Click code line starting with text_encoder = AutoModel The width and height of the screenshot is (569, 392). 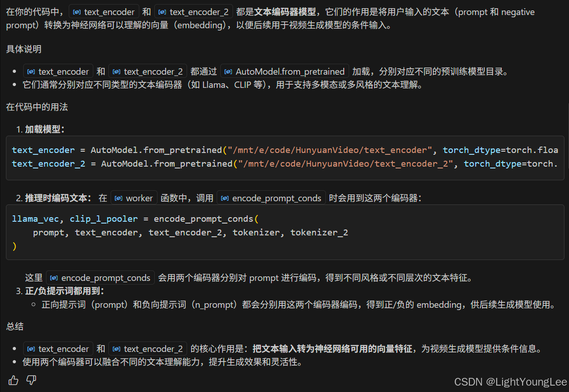point(285,150)
